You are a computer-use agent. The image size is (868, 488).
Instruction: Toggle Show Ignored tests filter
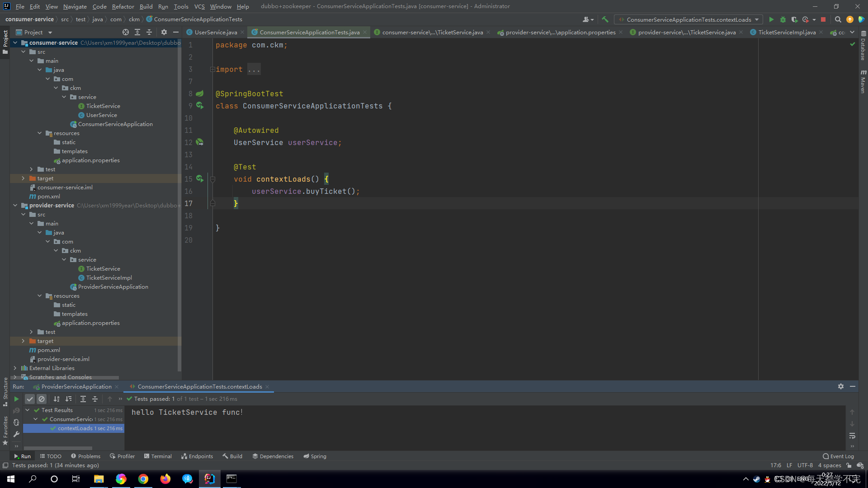(x=42, y=399)
